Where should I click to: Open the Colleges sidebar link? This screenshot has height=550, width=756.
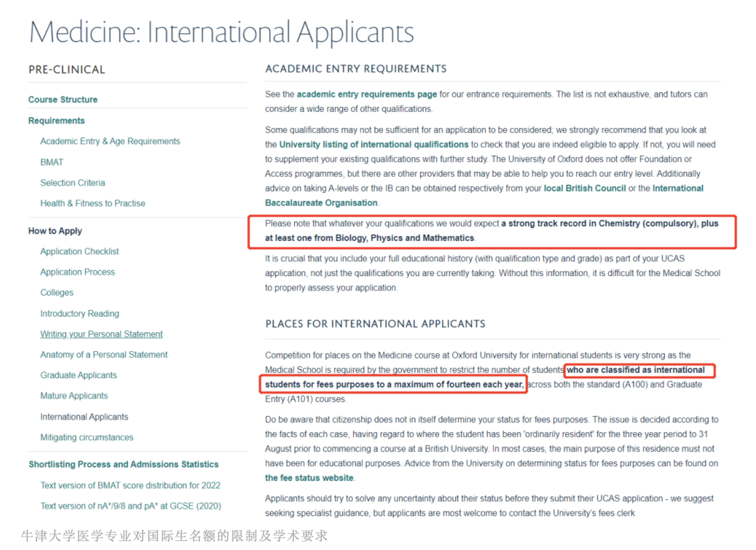(57, 293)
